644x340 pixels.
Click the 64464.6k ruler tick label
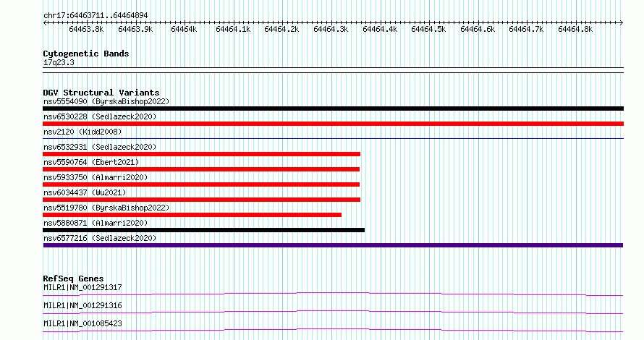pos(478,30)
